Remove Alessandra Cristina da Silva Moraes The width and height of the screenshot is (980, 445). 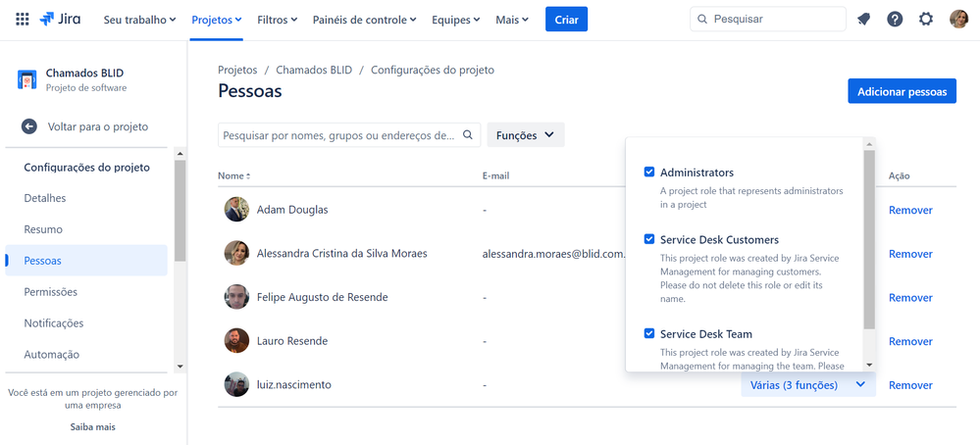[x=910, y=254]
